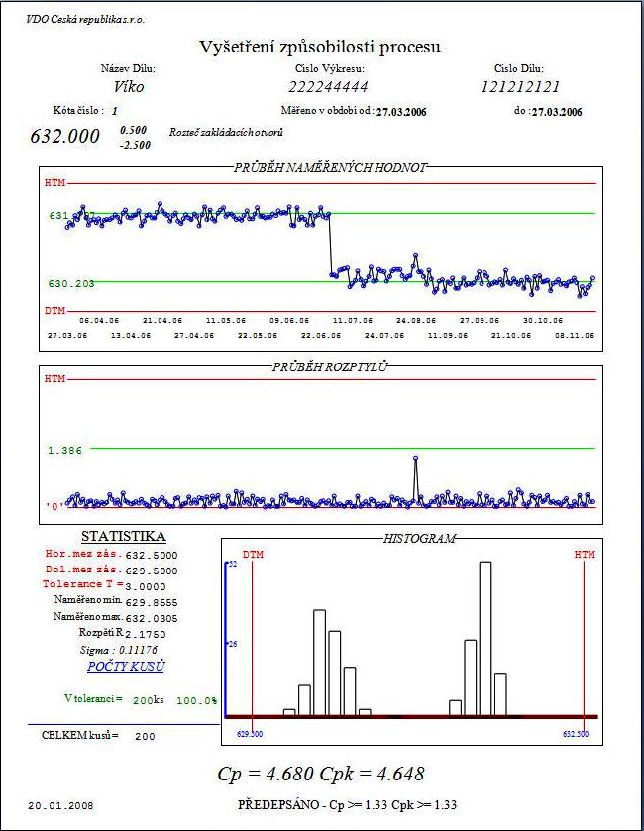Screen dimensions: 644x831
Task: Click the title Vyšetření způsobilosti procesu
Action: (320, 47)
